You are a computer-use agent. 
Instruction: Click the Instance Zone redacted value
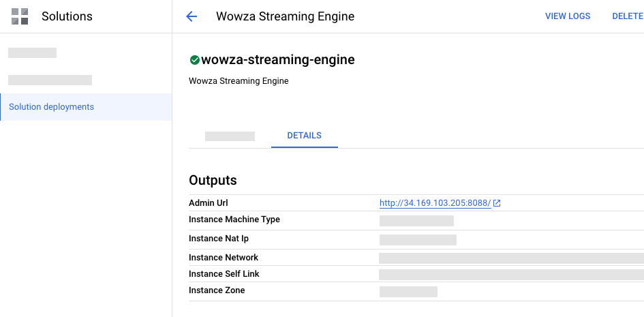click(x=408, y=292)
